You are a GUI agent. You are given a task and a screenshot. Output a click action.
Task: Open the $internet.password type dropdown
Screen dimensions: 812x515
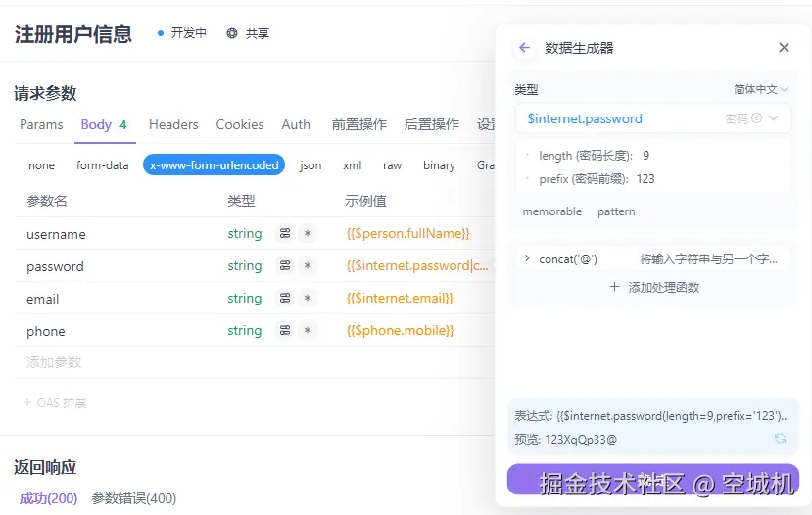click(x=653, y=118)
